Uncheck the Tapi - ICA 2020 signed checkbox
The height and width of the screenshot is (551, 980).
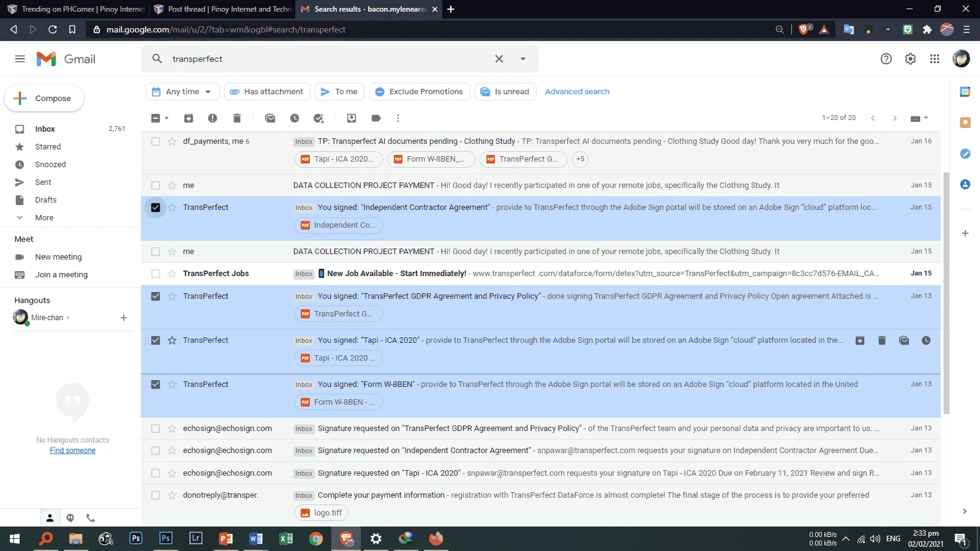pyautogui.click(x=156, y=340)
